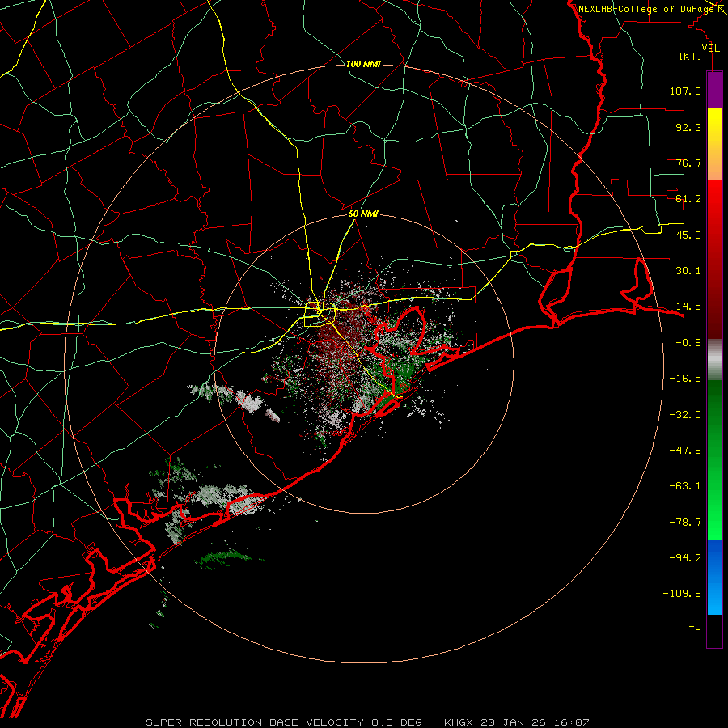Select the -94.2 velocity scale value
Screen dimensions: 728x728
685,558
